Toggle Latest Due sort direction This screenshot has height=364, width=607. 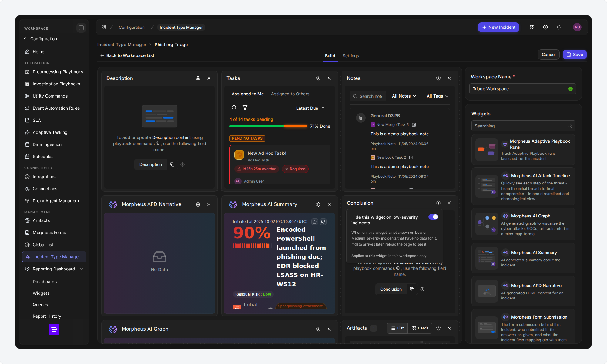[323, 108]
